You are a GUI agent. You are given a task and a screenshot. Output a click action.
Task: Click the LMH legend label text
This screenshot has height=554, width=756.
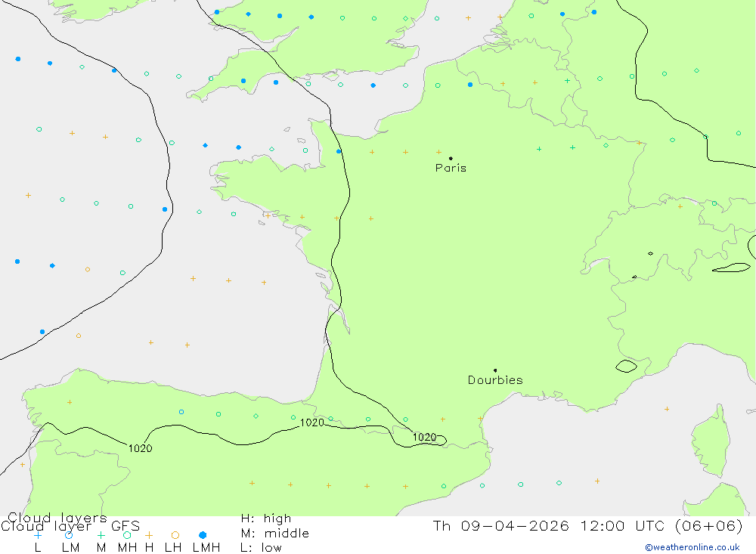click(206, 548)
